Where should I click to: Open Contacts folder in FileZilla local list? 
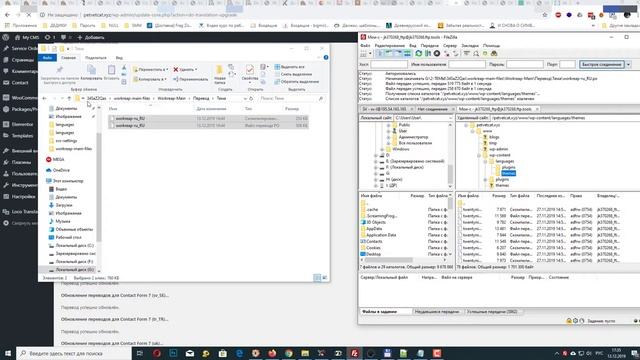pyautogui.click(x=374, y=242)
